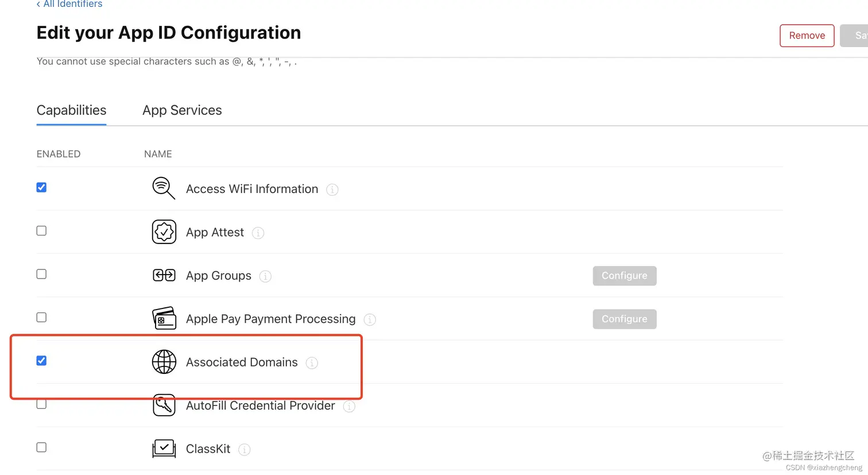Tick the App Groups checkbox

tap(41, 274)
